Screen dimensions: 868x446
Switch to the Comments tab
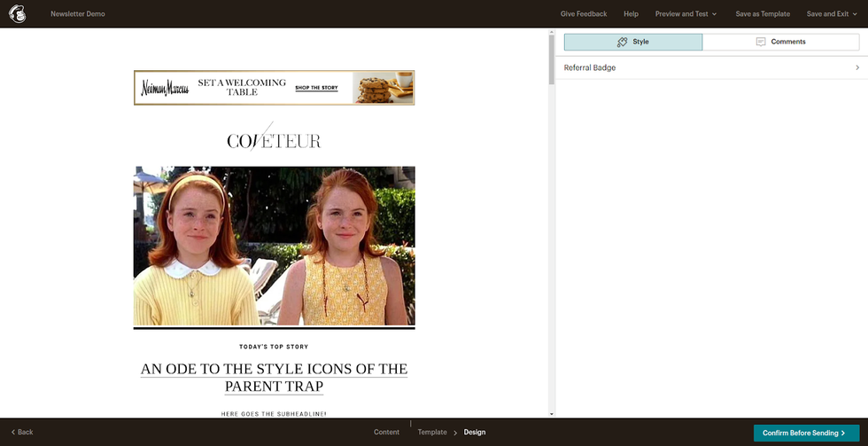pos(780,42)
